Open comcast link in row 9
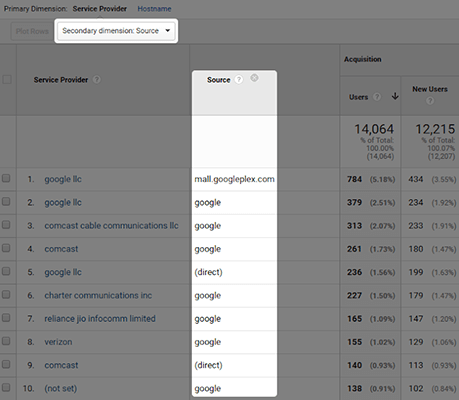Screen dimensions: 459x400 pos(61,365)
